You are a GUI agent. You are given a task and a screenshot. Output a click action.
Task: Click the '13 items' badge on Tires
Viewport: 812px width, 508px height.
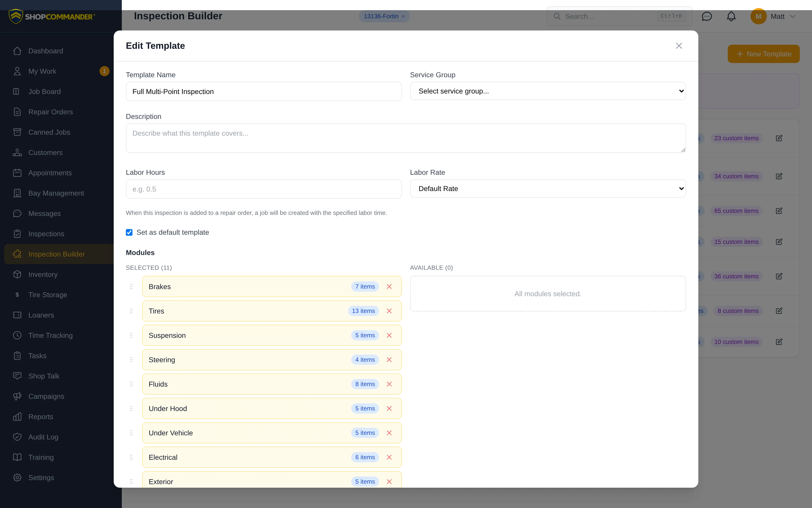click(x=363, y=311)
